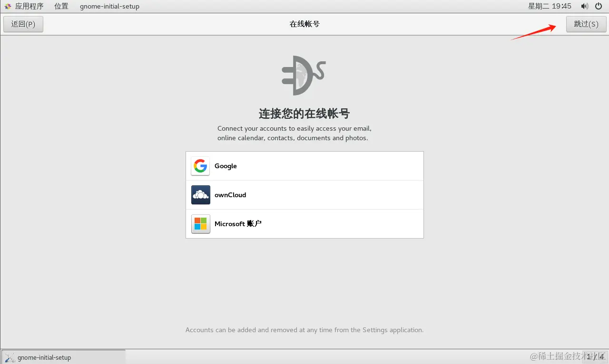
Task: Click the 'Accounts can be added and removed' note
Action: [304, 330]
